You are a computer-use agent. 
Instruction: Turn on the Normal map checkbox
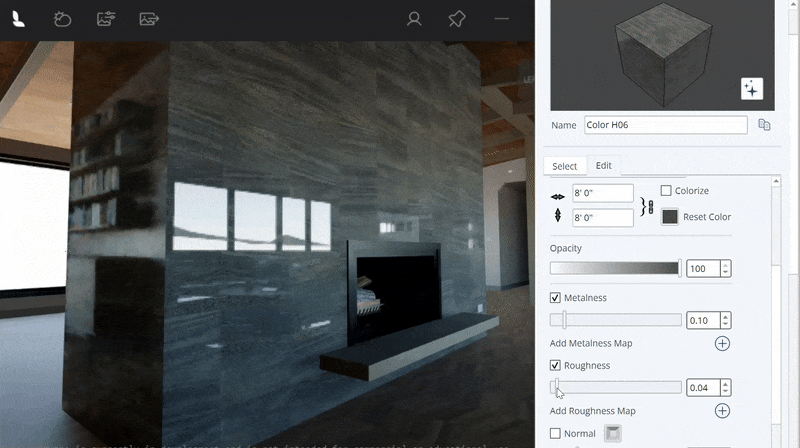(x=556, y=434)
